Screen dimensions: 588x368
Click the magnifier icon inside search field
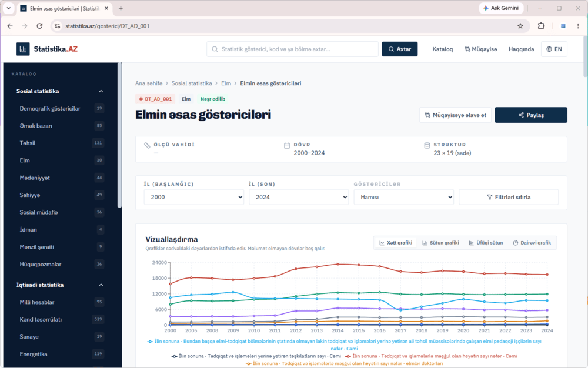[215, 49]
